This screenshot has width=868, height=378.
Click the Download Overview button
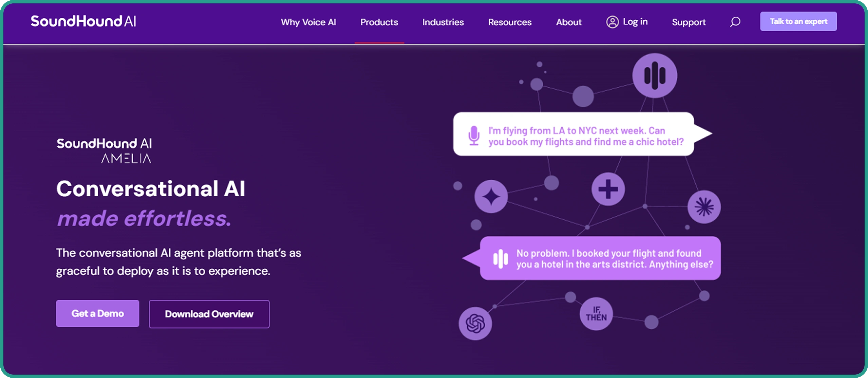[209, 314]
